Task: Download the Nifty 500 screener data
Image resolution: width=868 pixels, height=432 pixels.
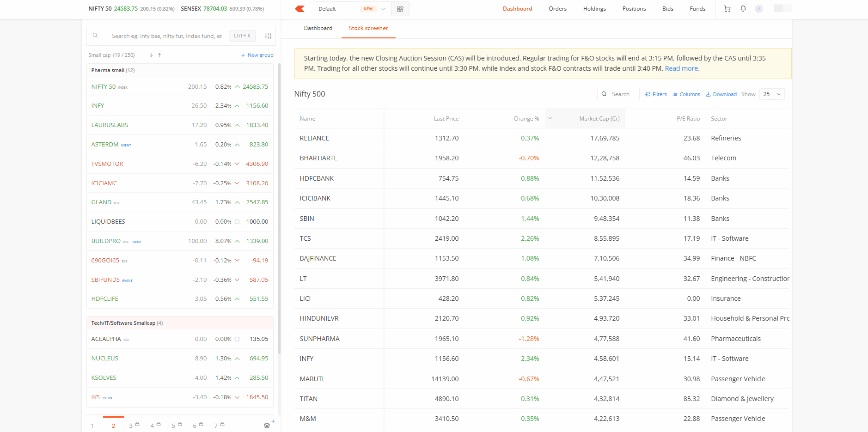Action: [x=721, y=94]
